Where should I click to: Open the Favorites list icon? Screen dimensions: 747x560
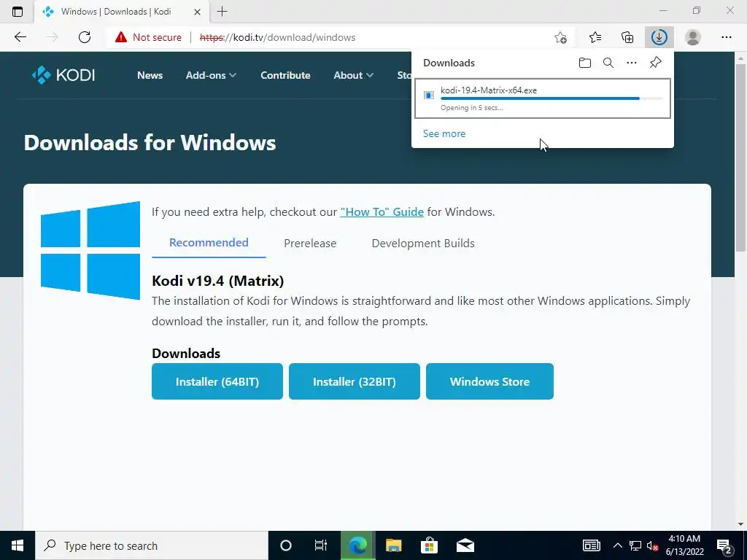pos(595,37)
